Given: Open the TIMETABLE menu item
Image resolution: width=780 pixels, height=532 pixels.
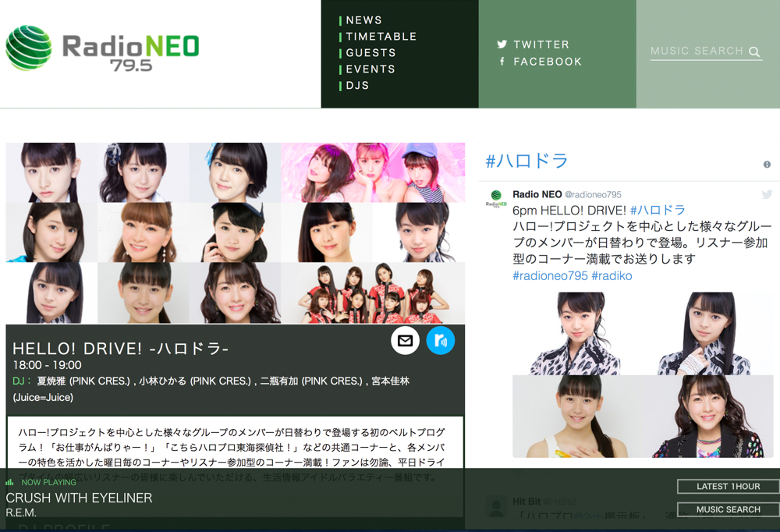Looking at the screenshot, I should tap(381, 37).
